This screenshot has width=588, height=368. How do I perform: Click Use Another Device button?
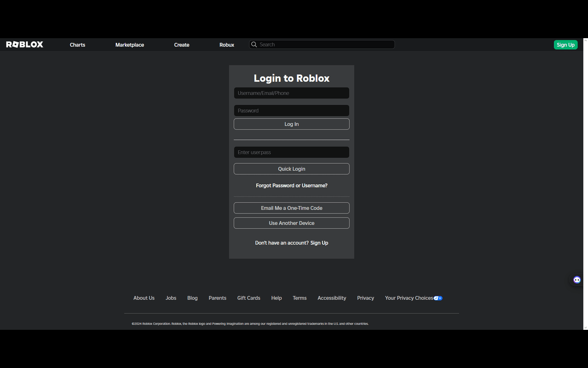click(x=292, y=223)
